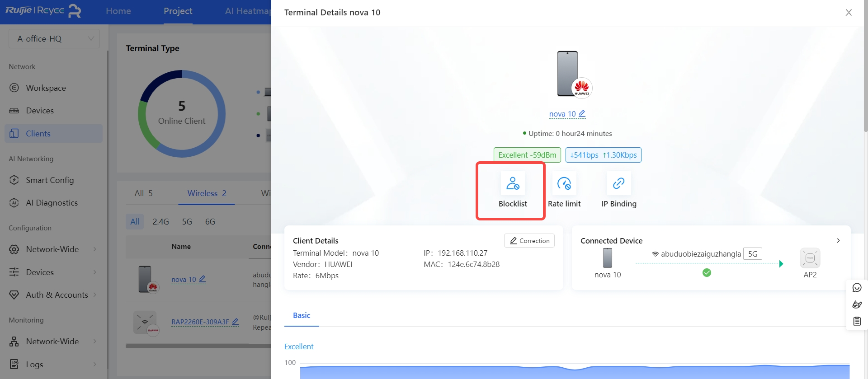
Task: Click the green connection status check icon
Action: click(707, 272)
